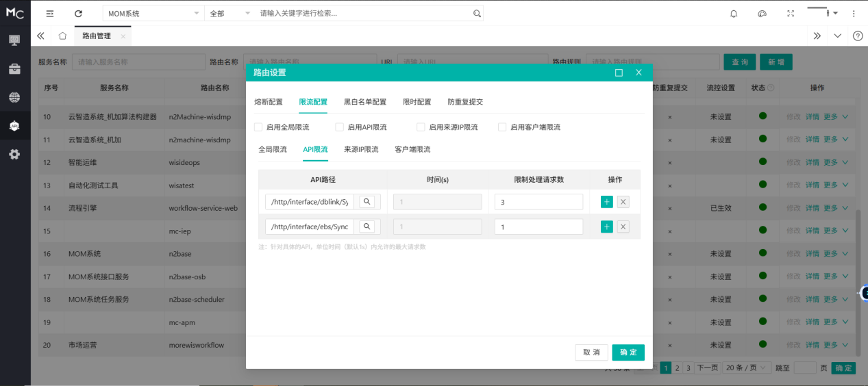The width and height of the screenshot is (868, 386).
Task: Select the 客户端限流 sub-tab
Action: (412, 149)
